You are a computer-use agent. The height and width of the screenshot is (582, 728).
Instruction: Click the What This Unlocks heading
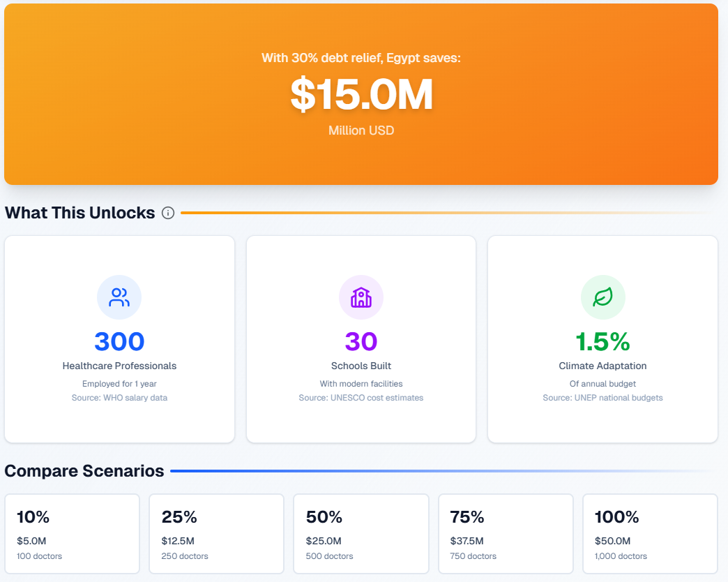pos(80,213)
